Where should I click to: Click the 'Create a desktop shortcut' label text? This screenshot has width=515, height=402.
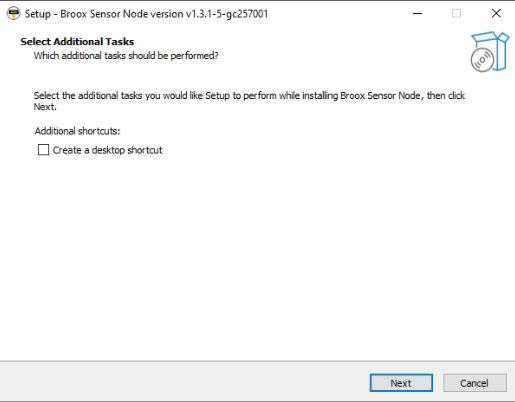point(107,150)
